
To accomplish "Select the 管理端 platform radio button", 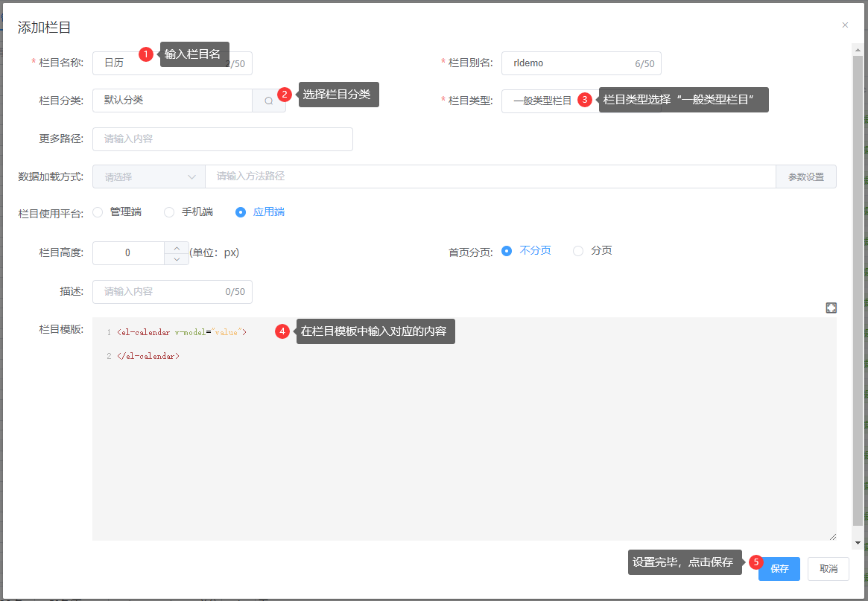I will point(98,212).
